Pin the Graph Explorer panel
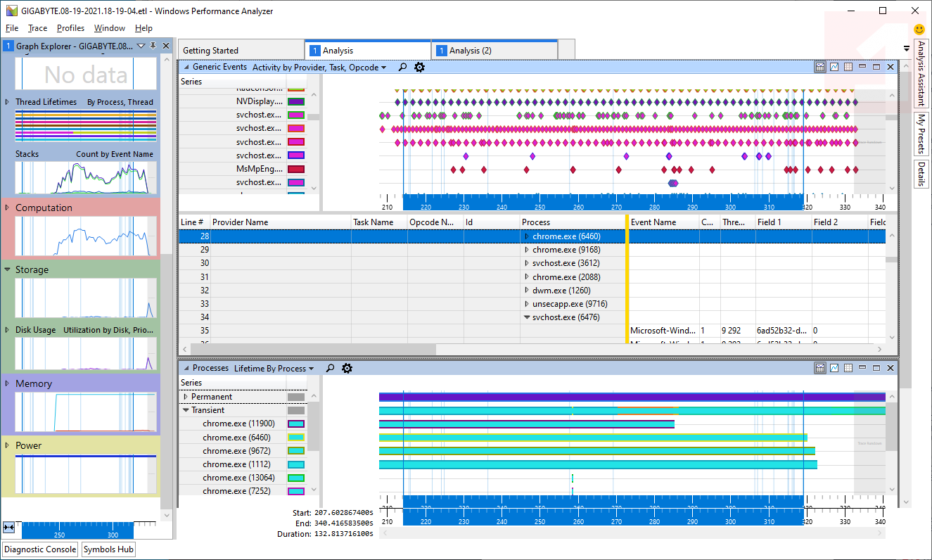 tap(153, 46)
